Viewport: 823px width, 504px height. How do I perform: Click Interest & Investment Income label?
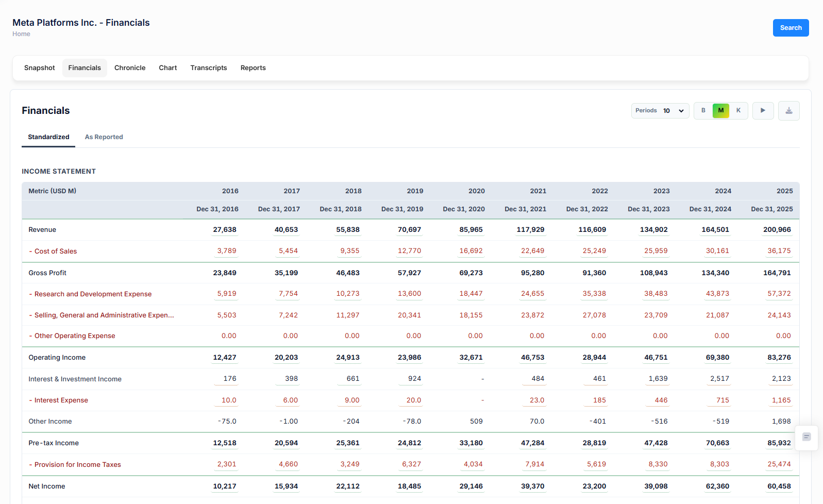pyautogui.click(x=75, y=379)
